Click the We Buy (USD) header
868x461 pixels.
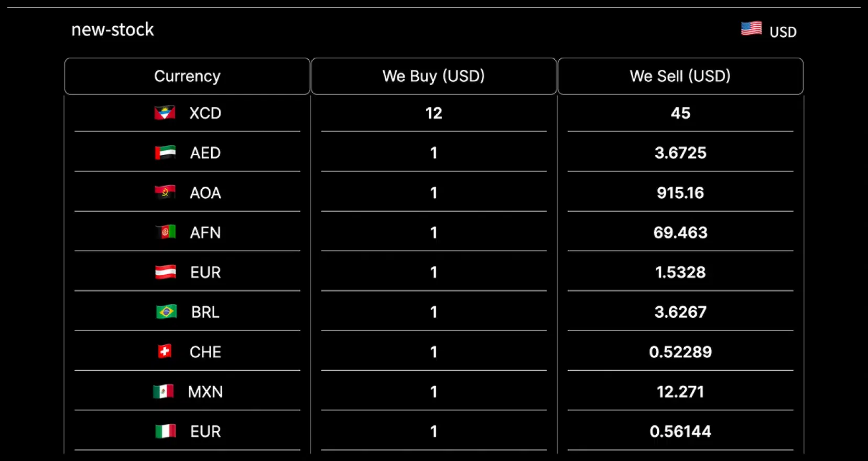433,76
